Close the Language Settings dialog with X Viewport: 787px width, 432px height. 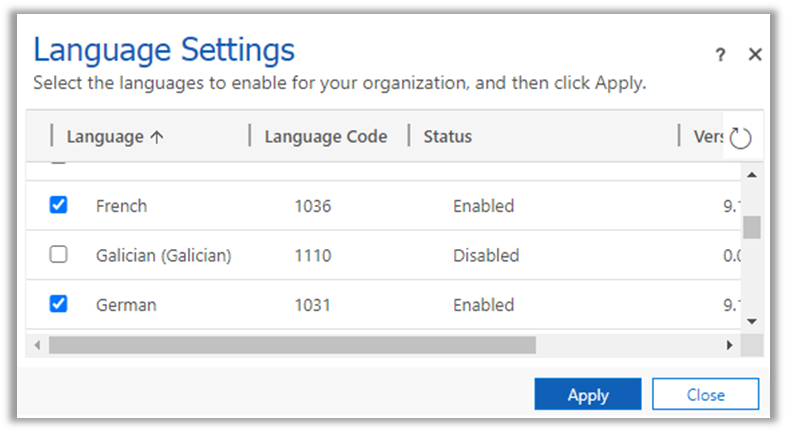pos(755,55)
